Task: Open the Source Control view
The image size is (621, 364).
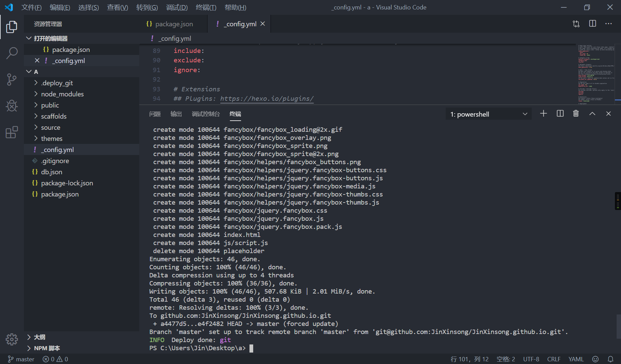Action: (x=12, y=80)
